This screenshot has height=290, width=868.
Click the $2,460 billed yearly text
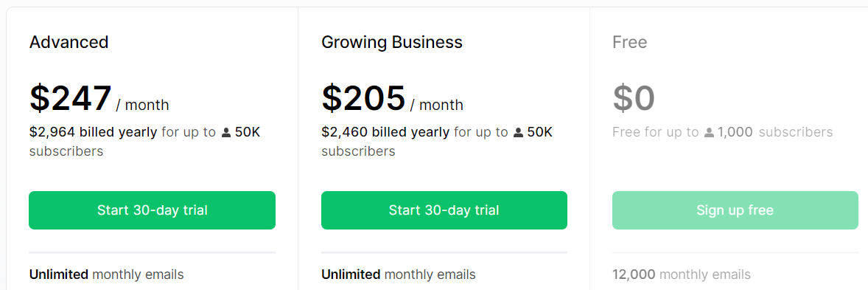[x=385, y=132]
